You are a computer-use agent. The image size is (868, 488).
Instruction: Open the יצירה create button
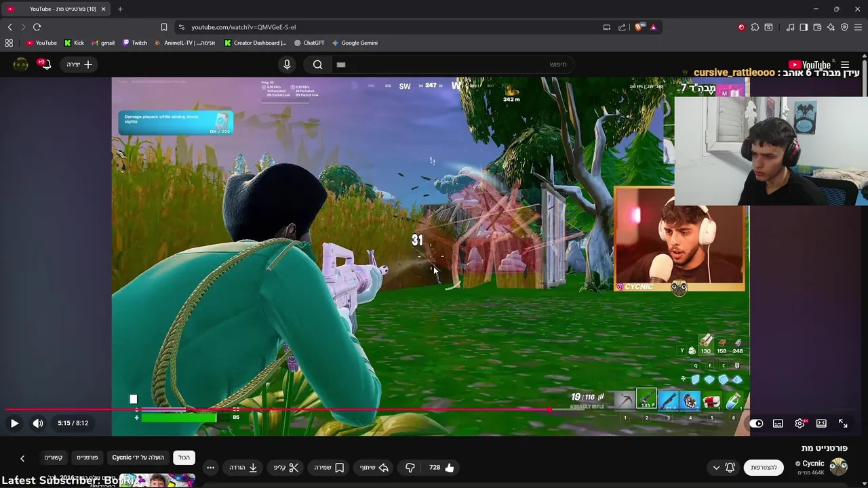point(80,64)
